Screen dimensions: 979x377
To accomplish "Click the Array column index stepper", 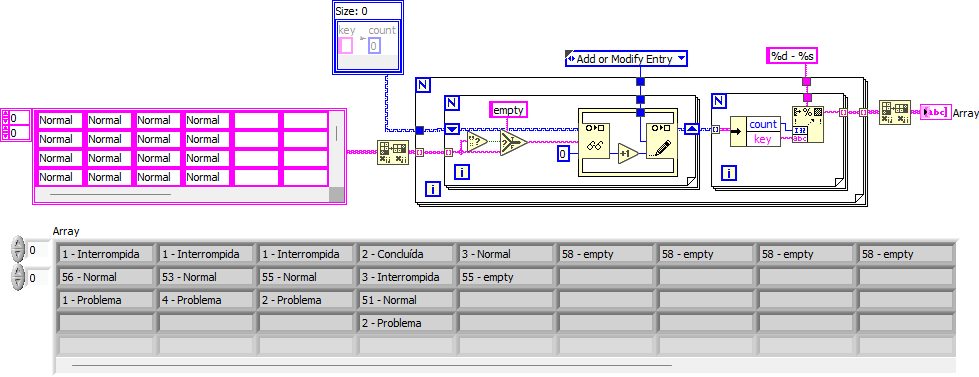I will coord(18,278).
